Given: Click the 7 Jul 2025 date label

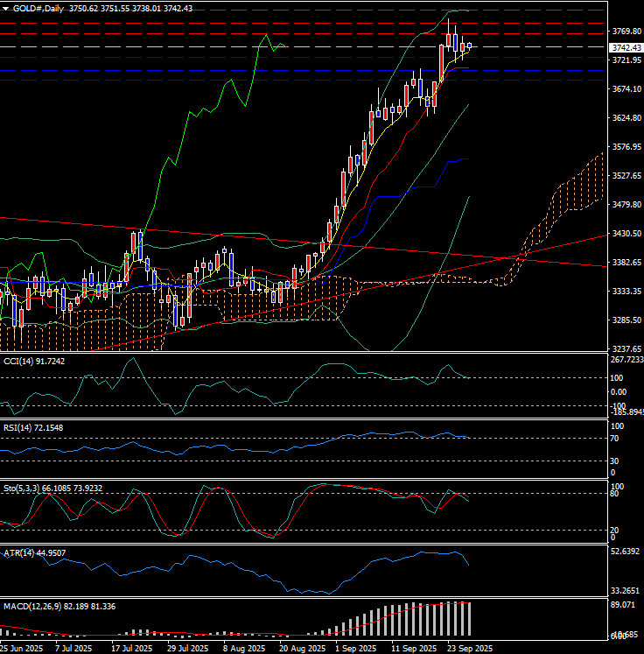Looking at the screenshot, I should 73,649.
